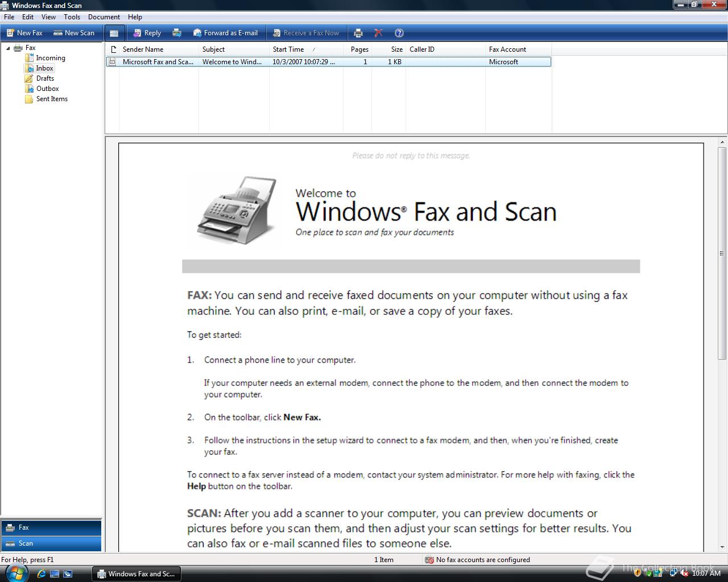This screenshot has height=582, width=728.
Task: Open Internet Explorer from Quick Launch
Action: click(41, 574)
